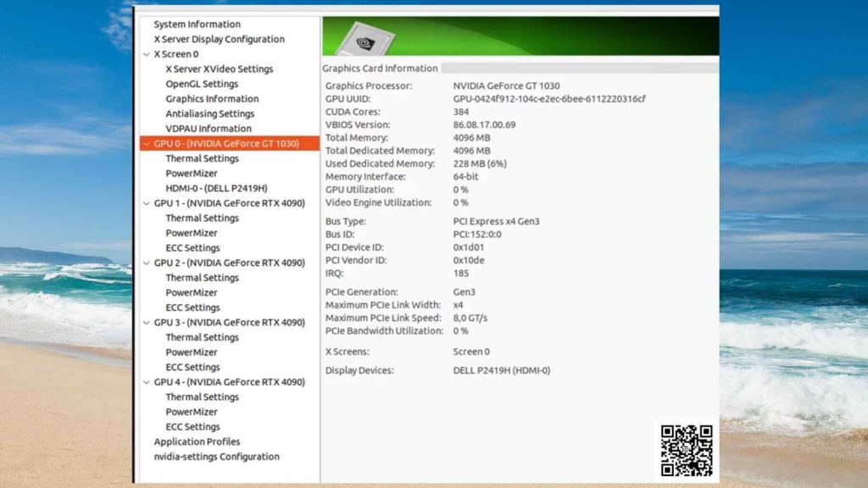Open PowerMizer under GPU 2
The width and height of the screenshot is (868, 488).
point(191,293)
